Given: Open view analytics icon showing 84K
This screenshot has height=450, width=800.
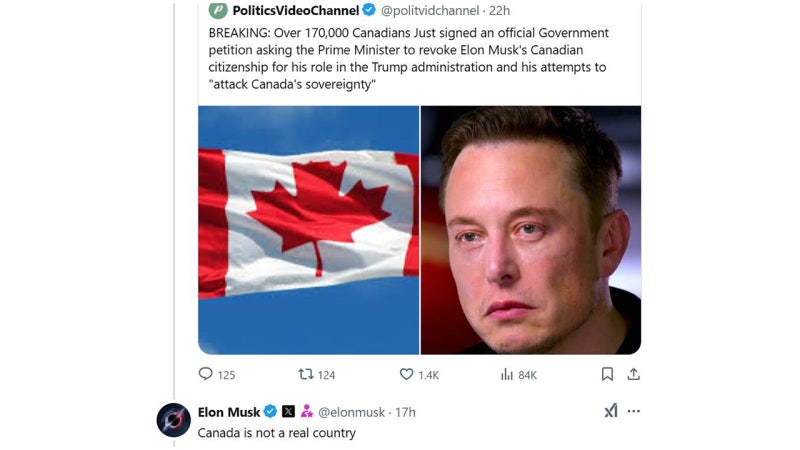Looking at the screenshot, I should (x=507, y=375).
